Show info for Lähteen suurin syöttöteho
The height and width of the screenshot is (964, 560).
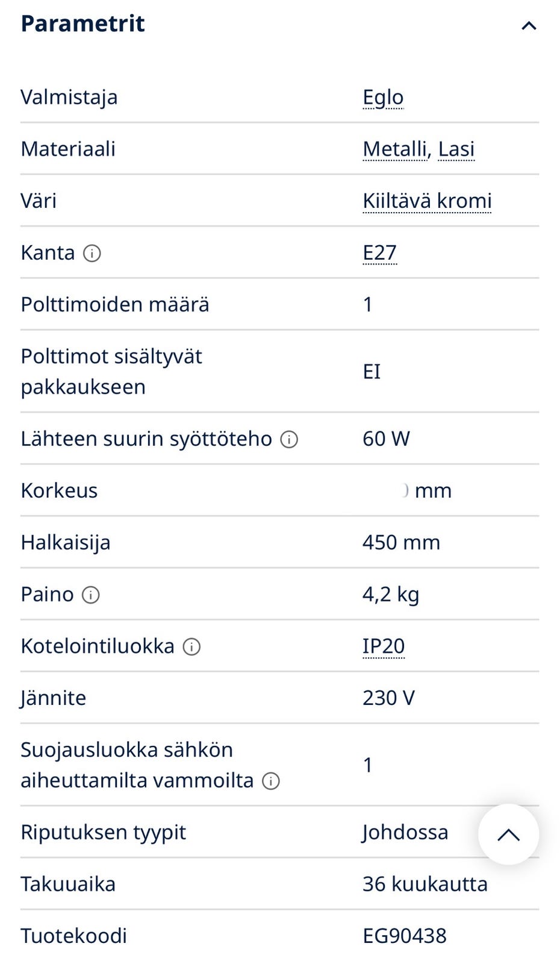click(x=289, y=440)
